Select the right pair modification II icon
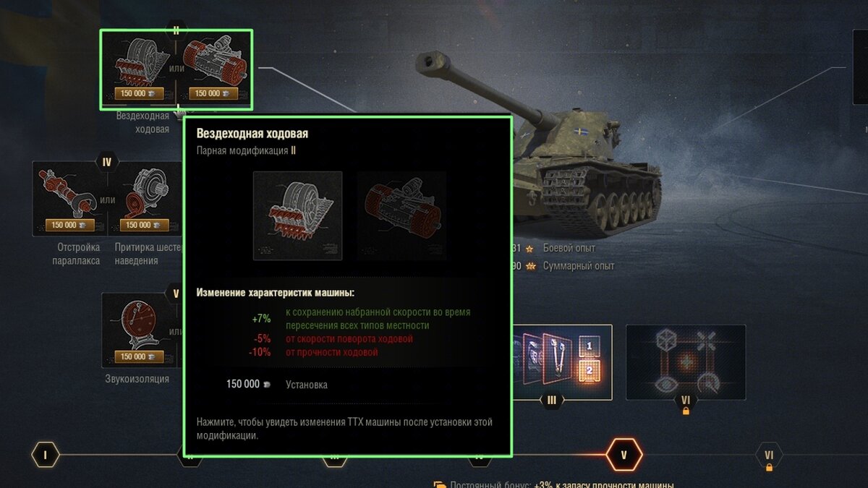The image size is (868, 488). 214,63
